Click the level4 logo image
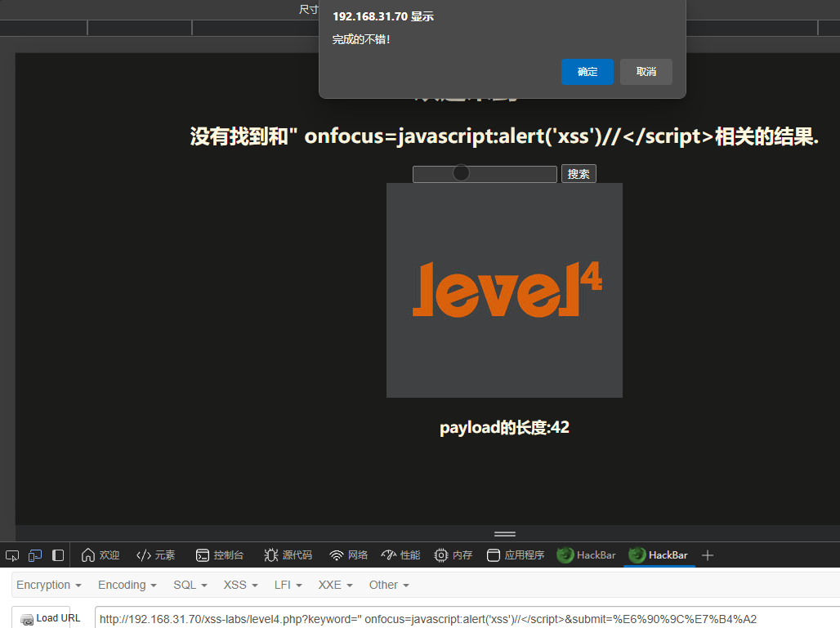 (x=504, y=290)
